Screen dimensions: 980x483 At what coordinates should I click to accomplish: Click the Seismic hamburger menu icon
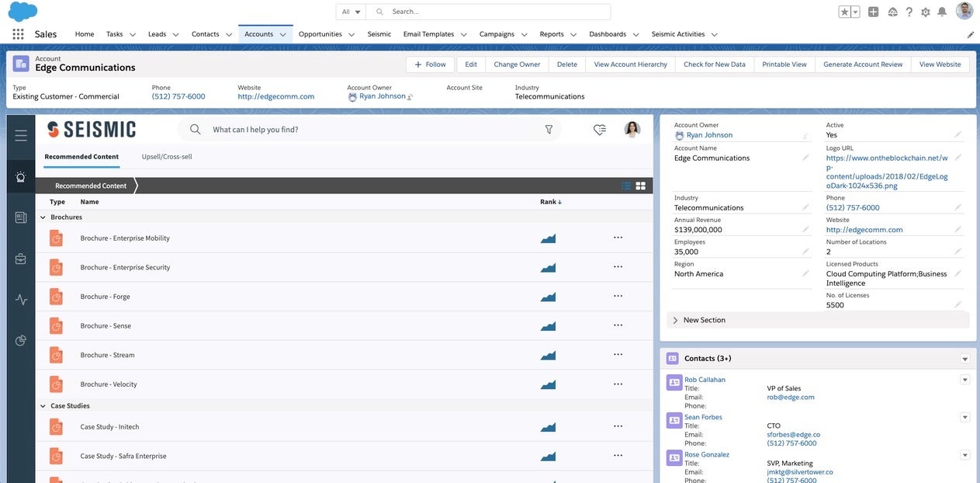[21, 136]
